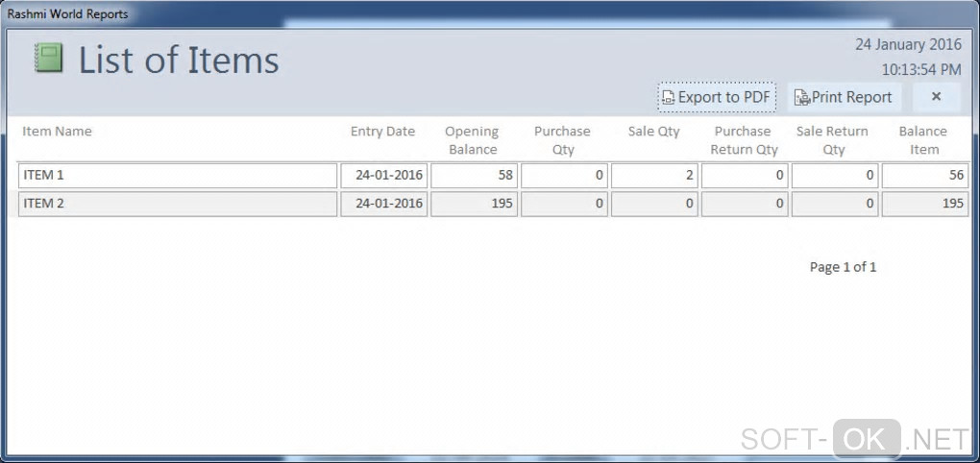Click the PDF icon in Export to PDF
Screen dimensions: 980x463
669,97
